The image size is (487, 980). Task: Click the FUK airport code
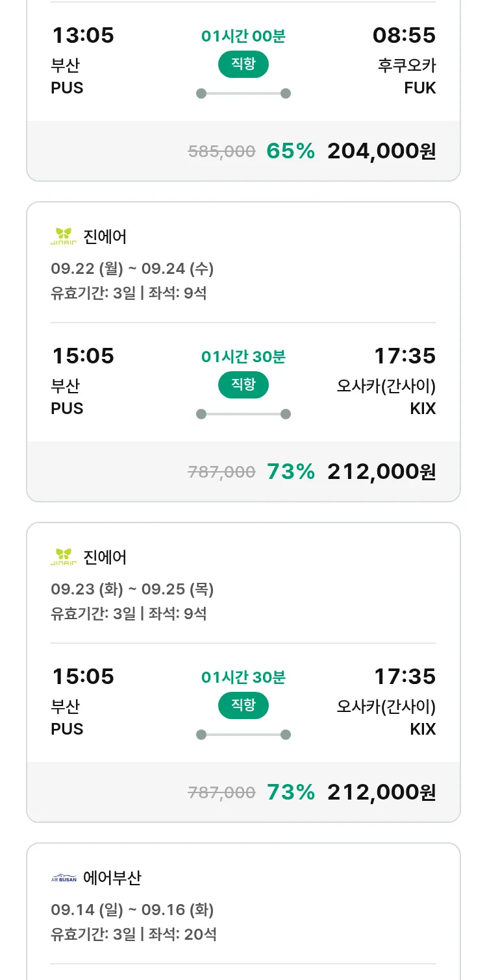click(x=419, y=88)
